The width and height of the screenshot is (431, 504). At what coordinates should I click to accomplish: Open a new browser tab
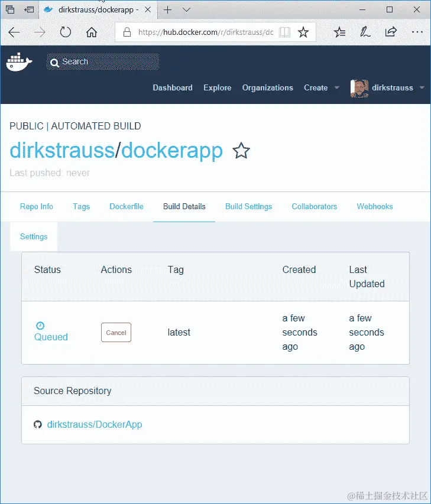point(167,9)
